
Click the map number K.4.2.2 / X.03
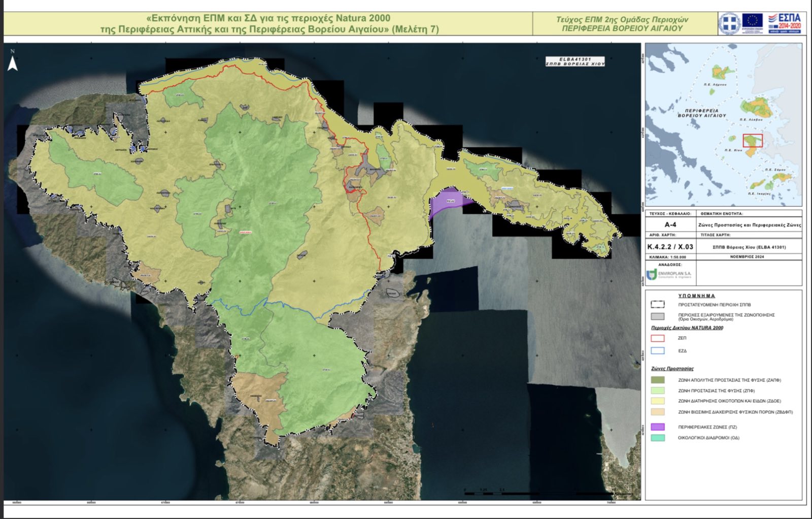670,247
